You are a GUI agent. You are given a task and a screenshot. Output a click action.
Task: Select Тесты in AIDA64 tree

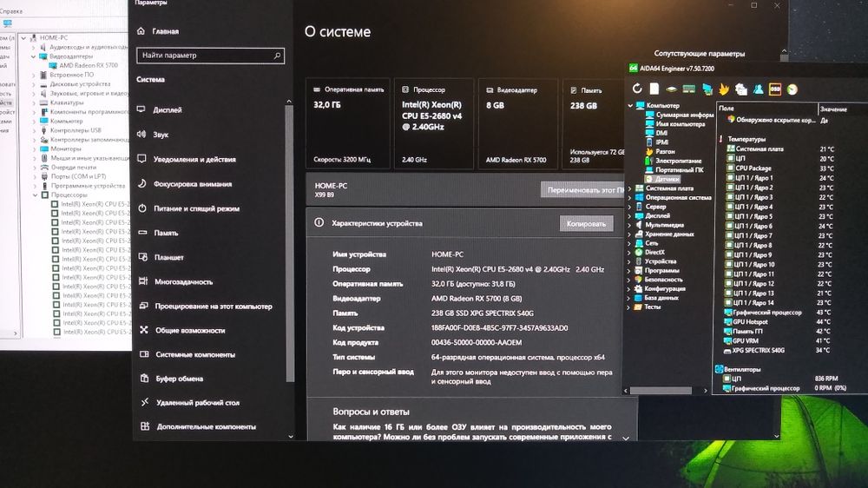click(652, 307)
